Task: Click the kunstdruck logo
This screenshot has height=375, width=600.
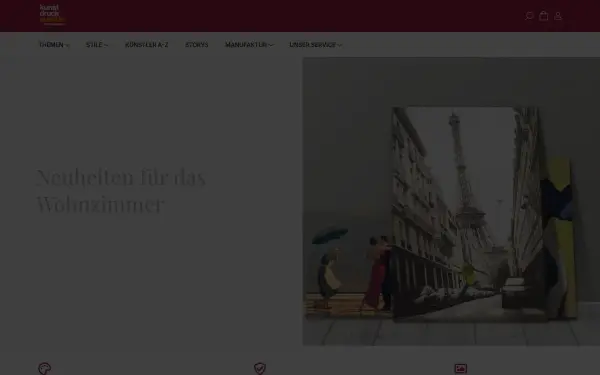Action: point(52,15)
